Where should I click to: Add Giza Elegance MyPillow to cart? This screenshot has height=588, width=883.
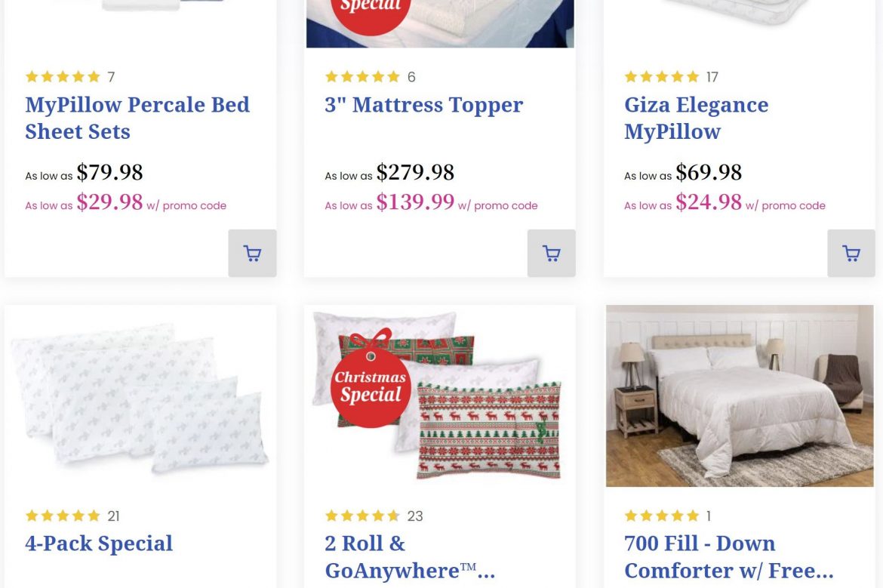851,254
